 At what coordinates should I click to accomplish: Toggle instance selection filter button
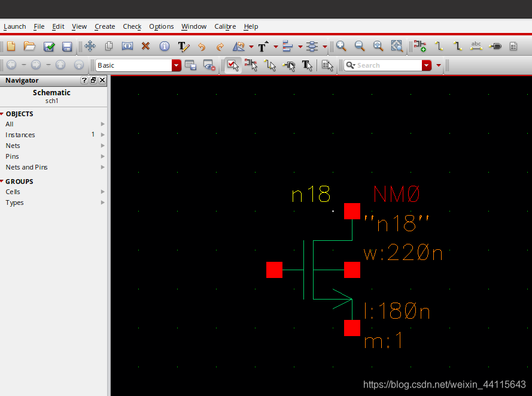[x=251, y=65]
